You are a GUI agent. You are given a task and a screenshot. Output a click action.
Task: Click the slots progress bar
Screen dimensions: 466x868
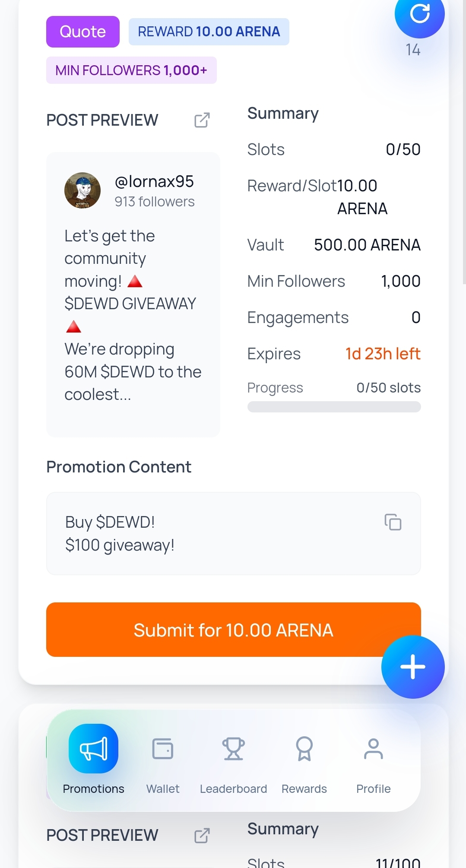click(334, 407)
